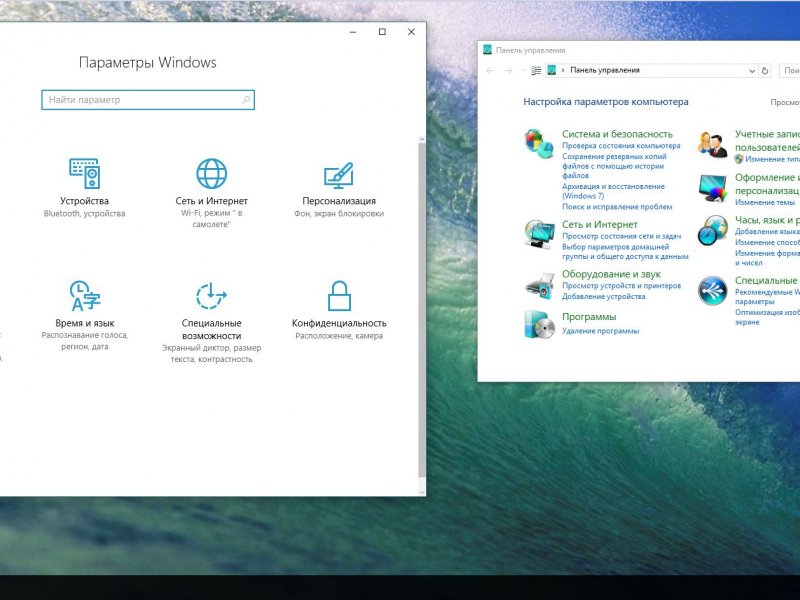This screenshot has width=800, height=600.
Task: Open Просмотр устройств и принтеров link
Action: click(x=621, y=286)
